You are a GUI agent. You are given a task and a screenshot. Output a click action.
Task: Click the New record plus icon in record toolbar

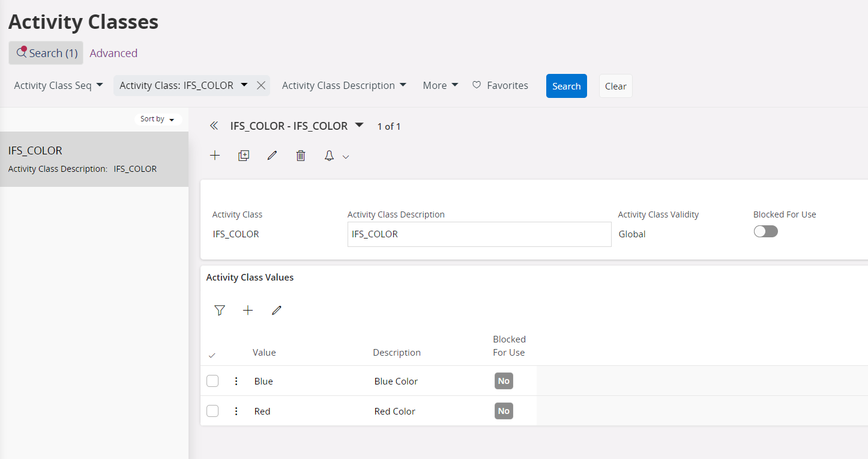tap(215, 156)
